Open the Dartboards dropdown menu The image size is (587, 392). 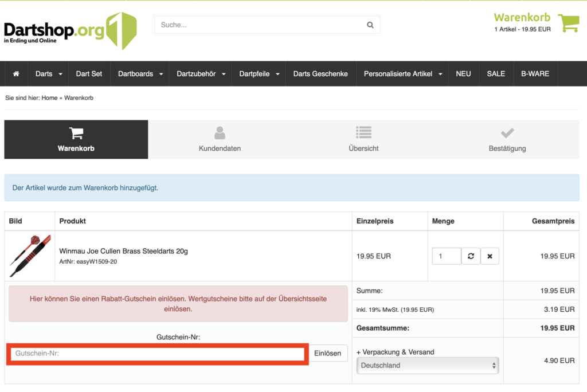point(140,74)
